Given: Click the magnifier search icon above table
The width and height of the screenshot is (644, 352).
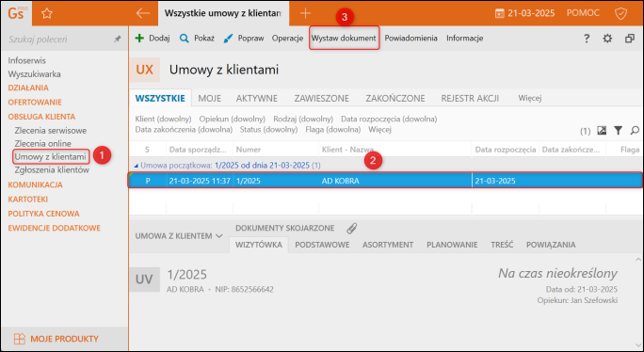Looking at the screenshot, I should pos(635,131).
